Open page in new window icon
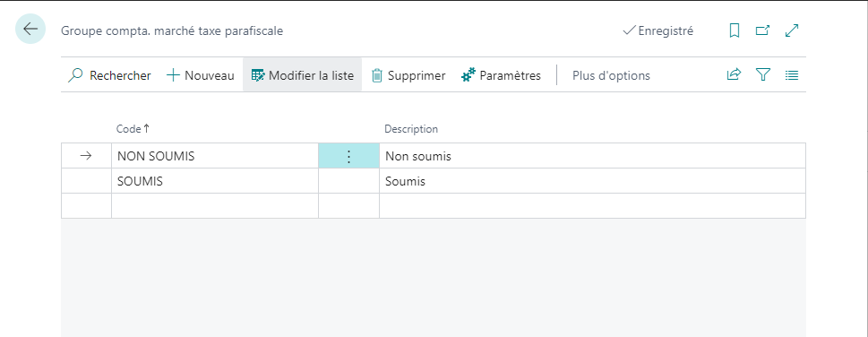This screenshot has width=868, height=337. click(763, 31)
